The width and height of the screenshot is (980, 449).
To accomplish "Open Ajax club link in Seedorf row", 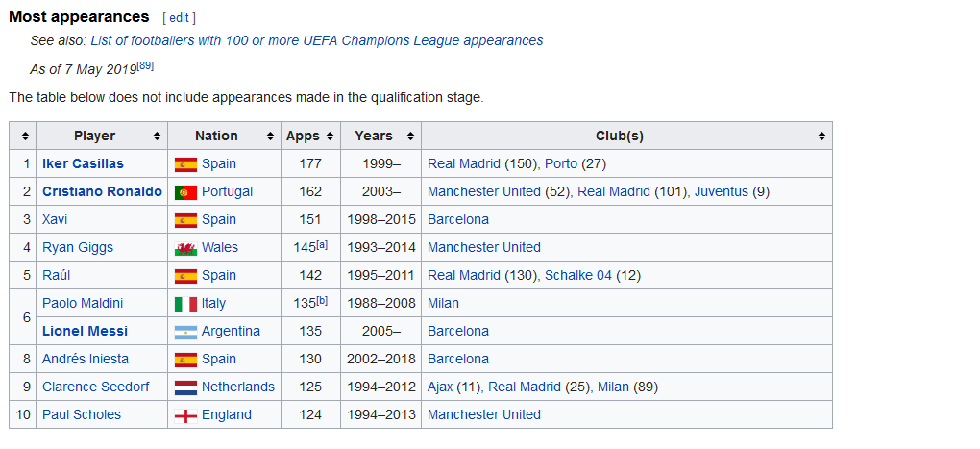I will [x=440, y=387].
